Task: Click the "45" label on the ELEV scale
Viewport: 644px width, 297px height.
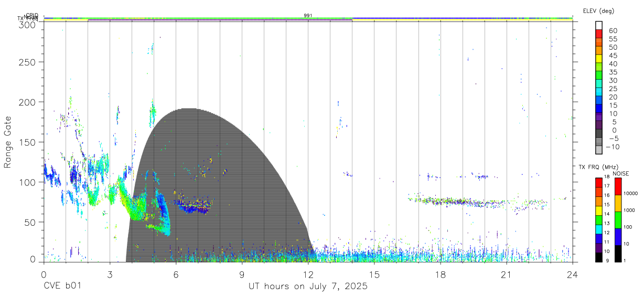Action: tap(613, 56)
